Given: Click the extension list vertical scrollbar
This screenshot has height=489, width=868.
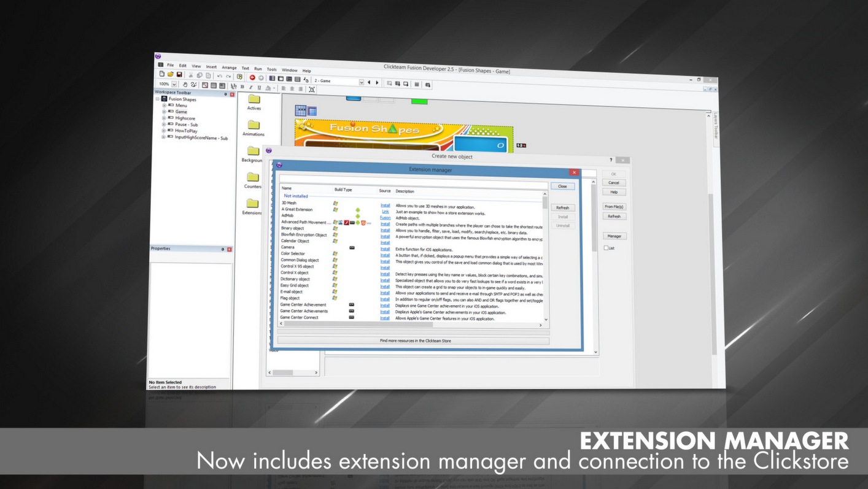Looking at the screenshot, I should click(x=546, y=256).
